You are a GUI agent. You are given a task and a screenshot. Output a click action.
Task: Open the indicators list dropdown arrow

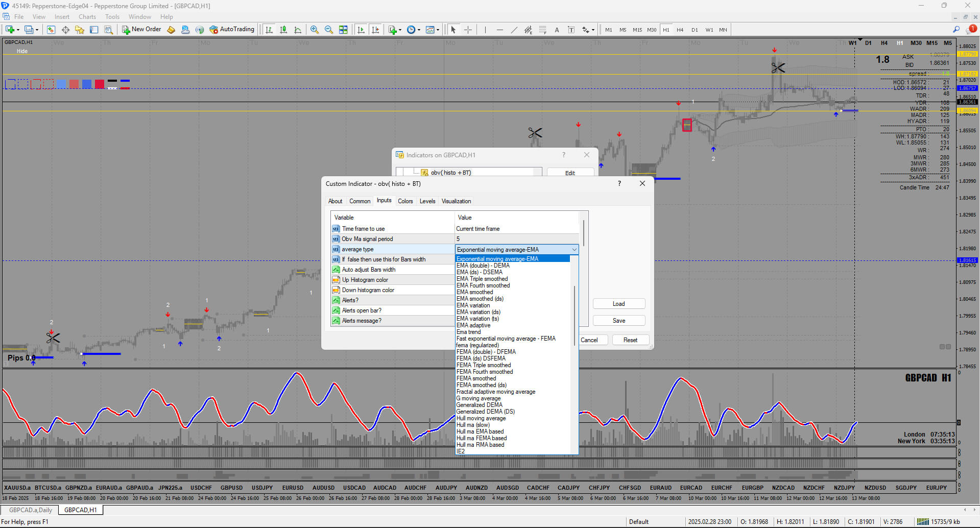click(399, 30)
